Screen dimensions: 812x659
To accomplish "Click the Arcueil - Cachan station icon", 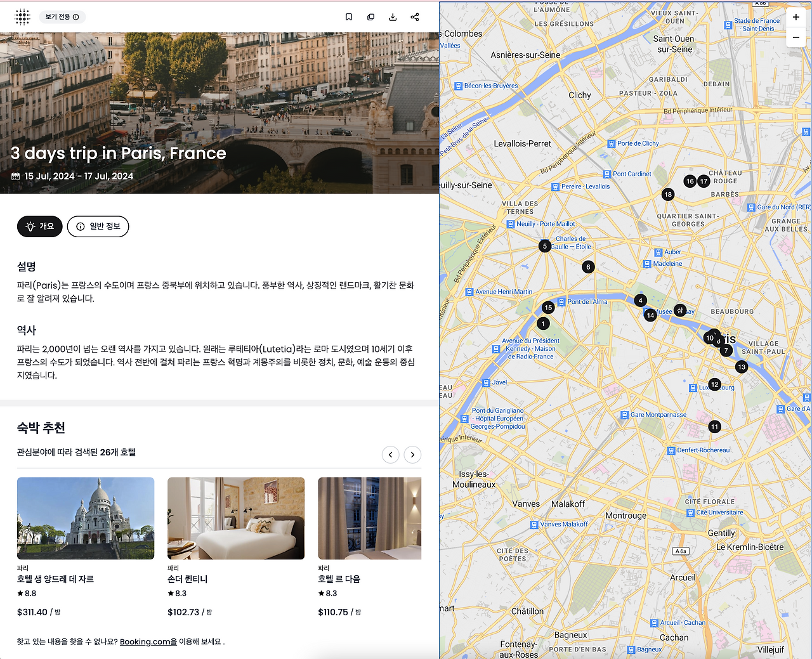I will (x=655, y=623).
